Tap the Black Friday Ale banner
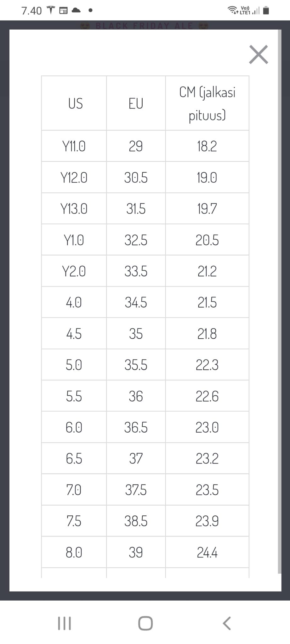The image size is (290, 644). tap(144, 25)
